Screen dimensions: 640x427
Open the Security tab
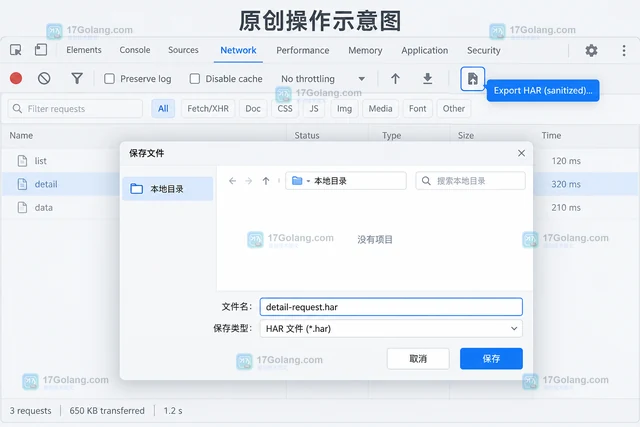coord(484,50)
